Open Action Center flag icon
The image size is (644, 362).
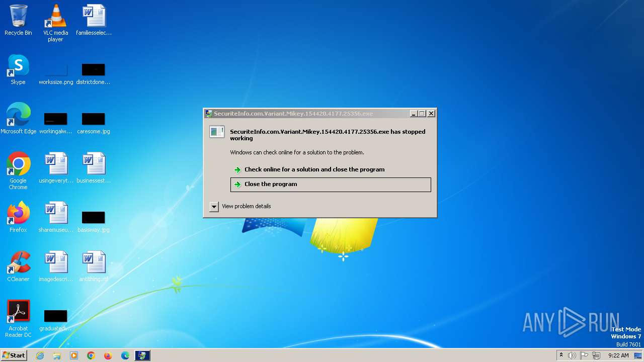584,355
